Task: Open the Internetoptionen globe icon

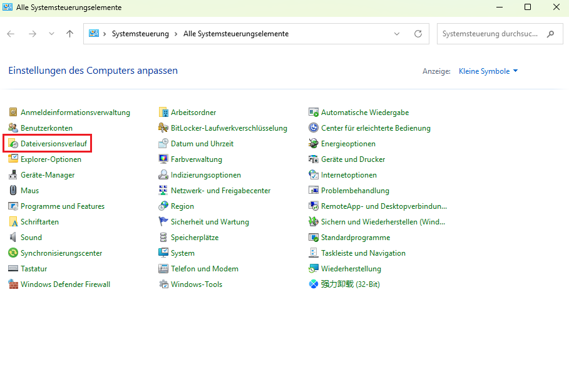Action: tap(314, 175)
